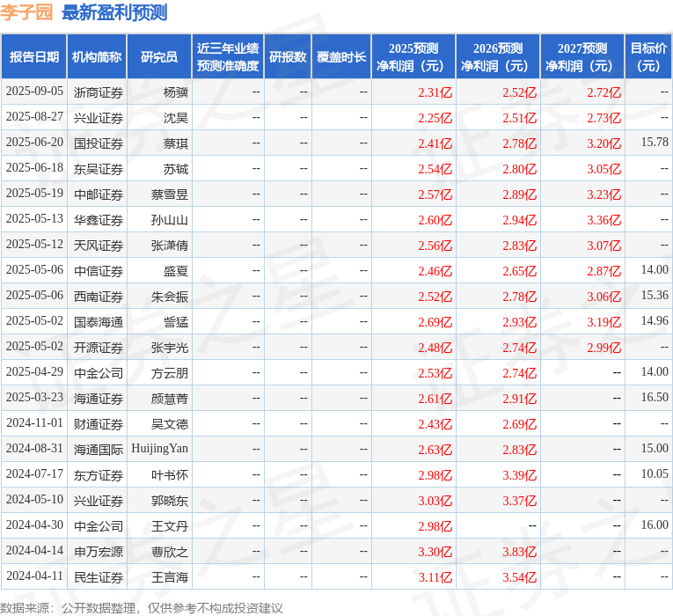Select the 机构简称 column header
Image resolution: width=673 pixels, height=616 pixels.
click(x=97, y=56)
